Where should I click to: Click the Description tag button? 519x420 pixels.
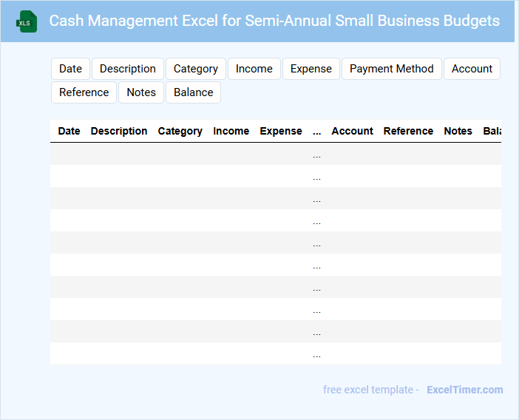coord(127,69)
